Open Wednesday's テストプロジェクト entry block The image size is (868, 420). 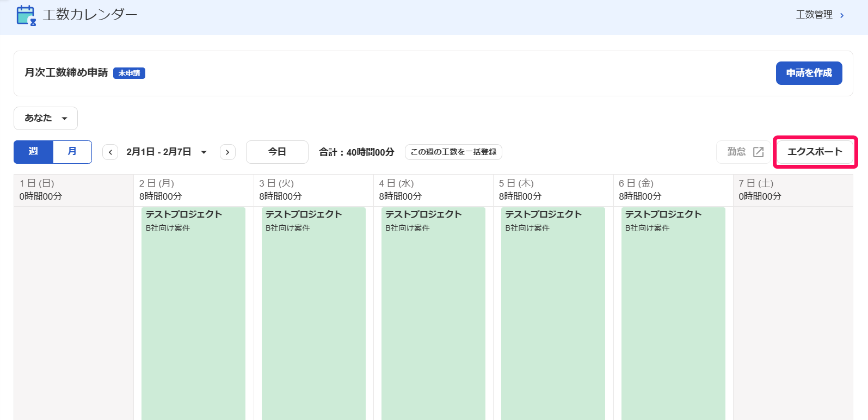click(433, 313)
